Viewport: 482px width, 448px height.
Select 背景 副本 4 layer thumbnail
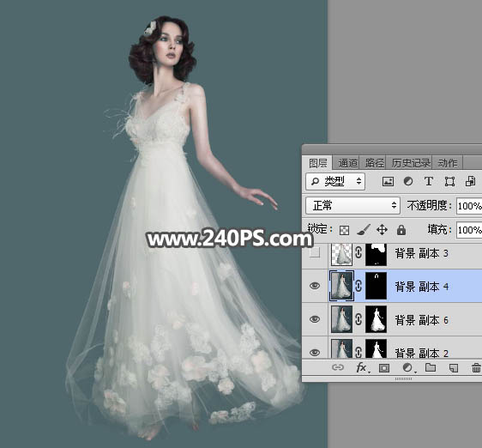[341, 286]
